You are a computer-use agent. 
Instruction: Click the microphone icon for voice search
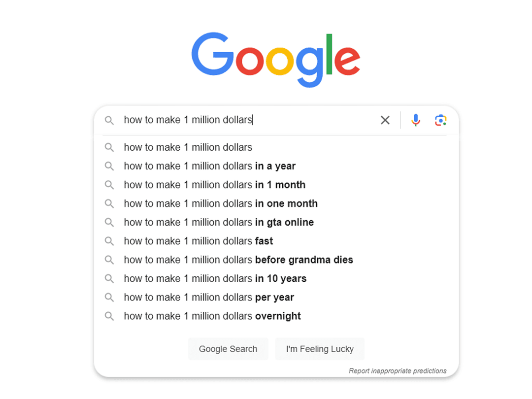coord(416,120)
